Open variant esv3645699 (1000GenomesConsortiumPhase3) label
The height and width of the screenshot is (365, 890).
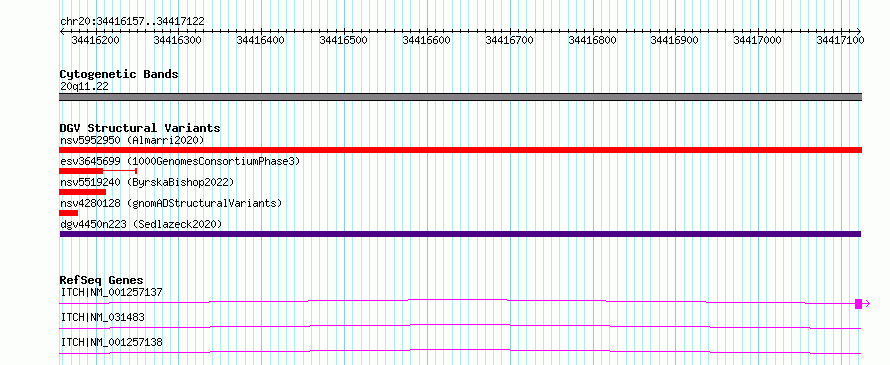point(180,162)
